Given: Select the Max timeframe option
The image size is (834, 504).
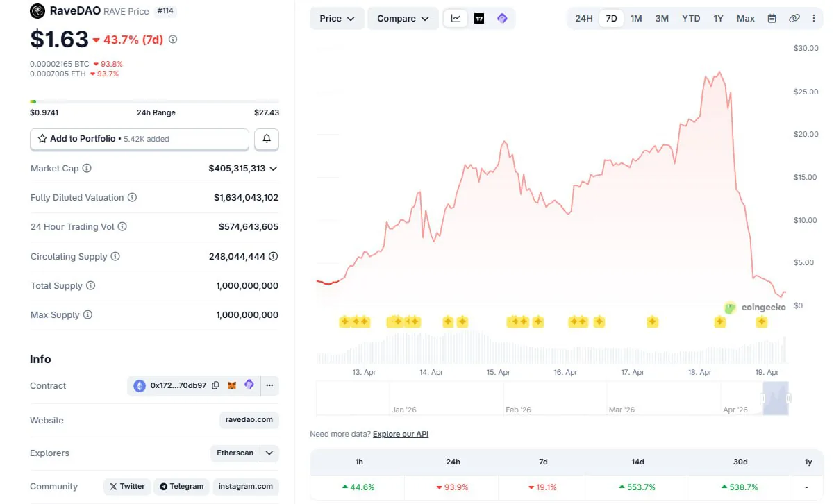Looking at the screenshot, I should point(745,18).
